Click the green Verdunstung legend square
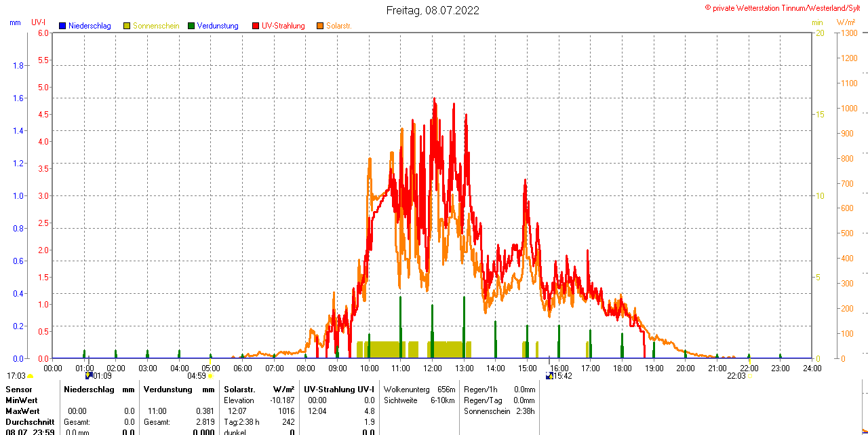The width and height of the screenshot is (868, 435). pos(191,26)
